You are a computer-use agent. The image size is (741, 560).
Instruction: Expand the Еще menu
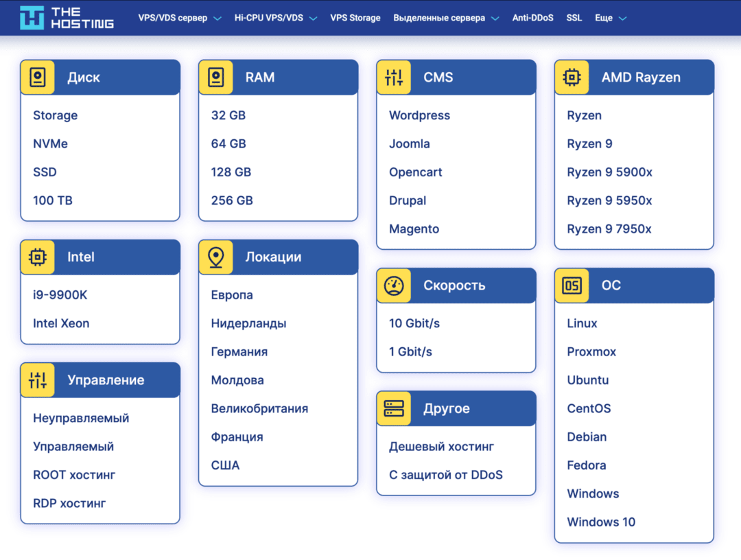[x=611, y=18]
